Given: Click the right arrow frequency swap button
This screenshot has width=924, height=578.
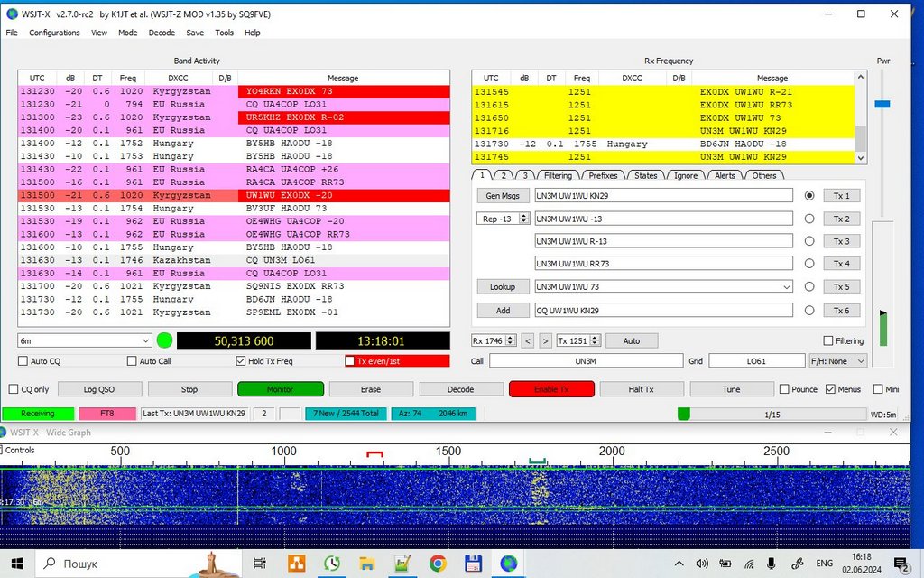Looking at the screenshot, I should (545, 340).
